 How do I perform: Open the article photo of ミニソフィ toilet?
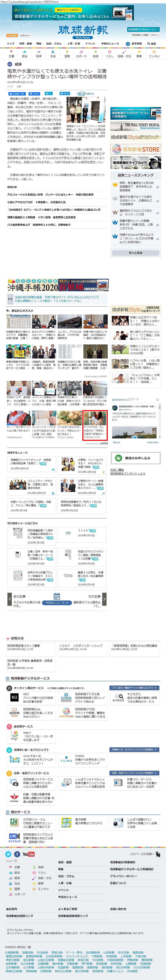click(x=86, y=110)
